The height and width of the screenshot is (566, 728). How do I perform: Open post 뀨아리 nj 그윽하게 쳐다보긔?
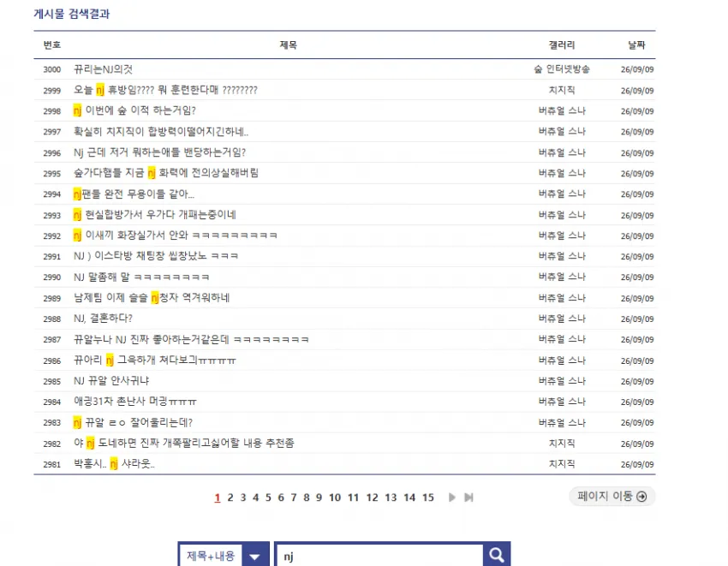pyautogui.click(x=155, y=360)
